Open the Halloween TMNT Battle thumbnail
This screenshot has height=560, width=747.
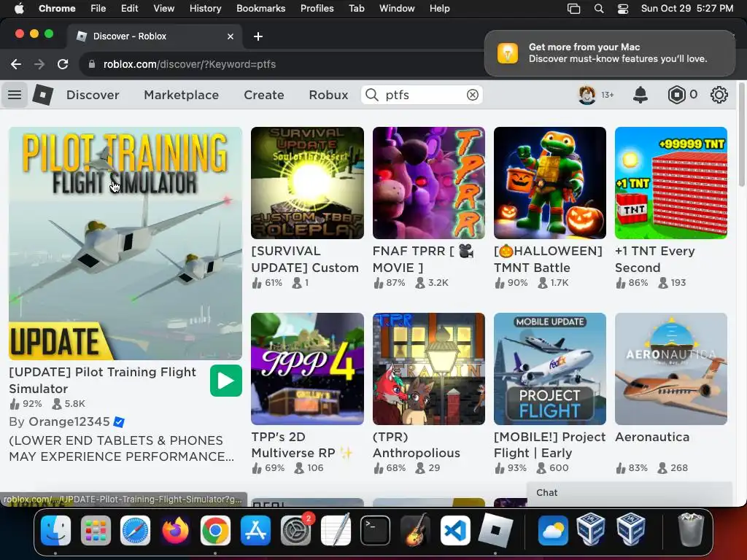pos(550,183)
